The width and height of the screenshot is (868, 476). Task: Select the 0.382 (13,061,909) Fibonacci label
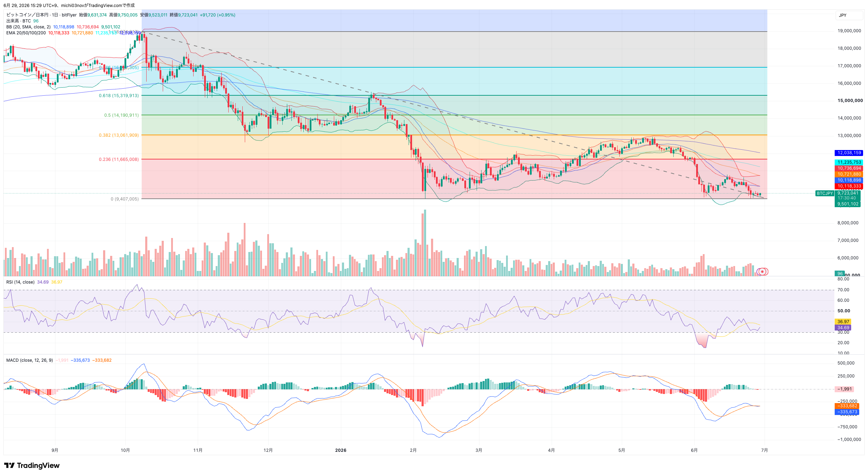(119, 135)
